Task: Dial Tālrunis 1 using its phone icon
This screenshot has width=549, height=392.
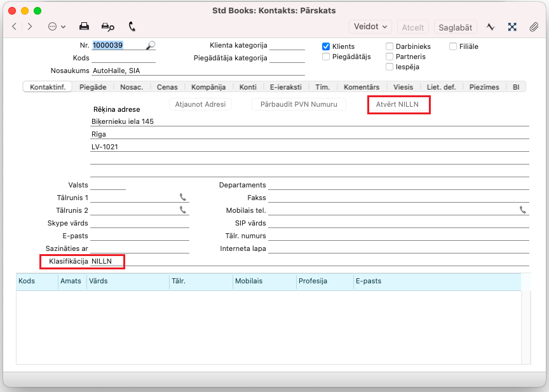Action: [183, 198]
